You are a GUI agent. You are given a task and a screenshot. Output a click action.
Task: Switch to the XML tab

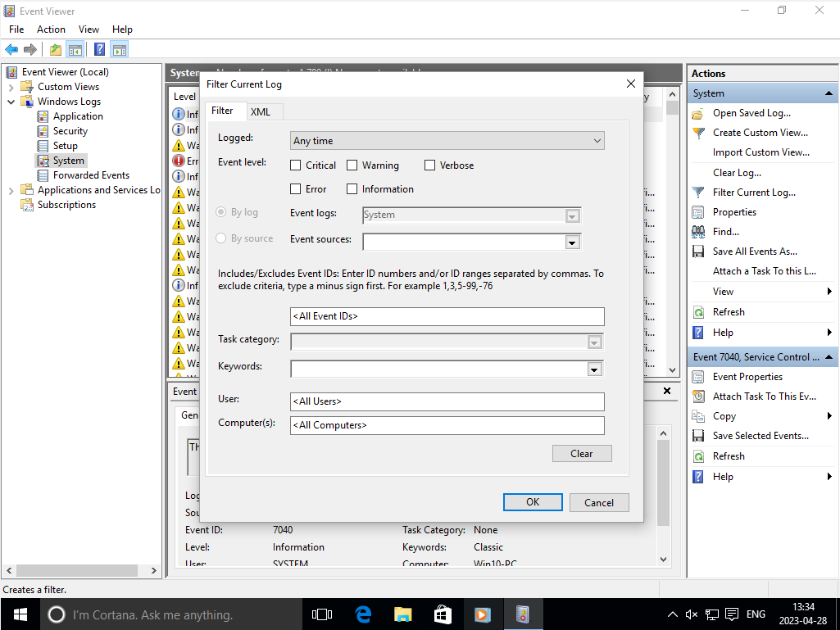pos(261,111)
